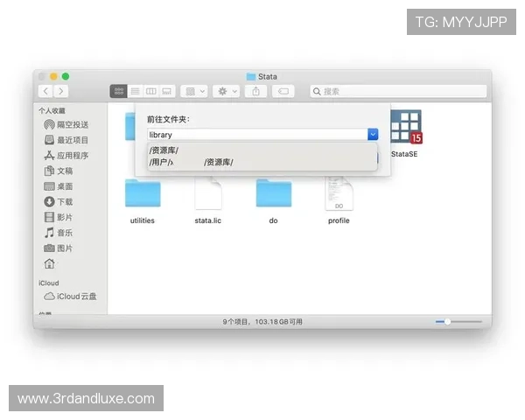Switch to icon view mode
This screenshot has width=525, height=420.
point(118,91)
